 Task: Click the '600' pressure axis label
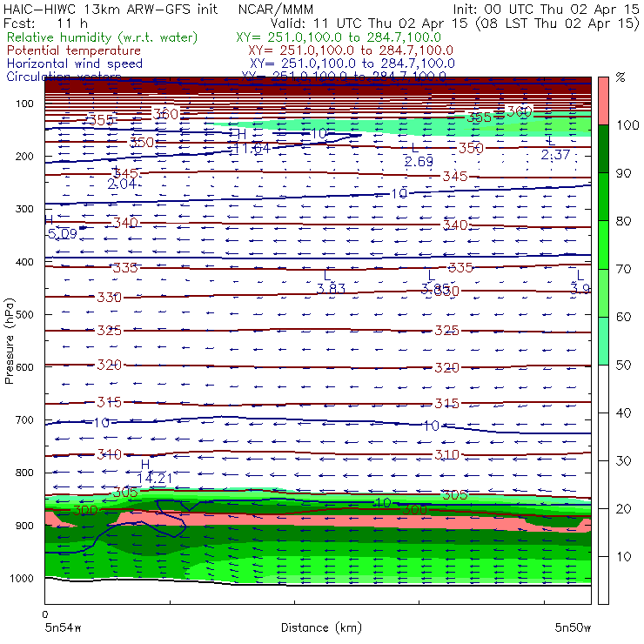24,367
